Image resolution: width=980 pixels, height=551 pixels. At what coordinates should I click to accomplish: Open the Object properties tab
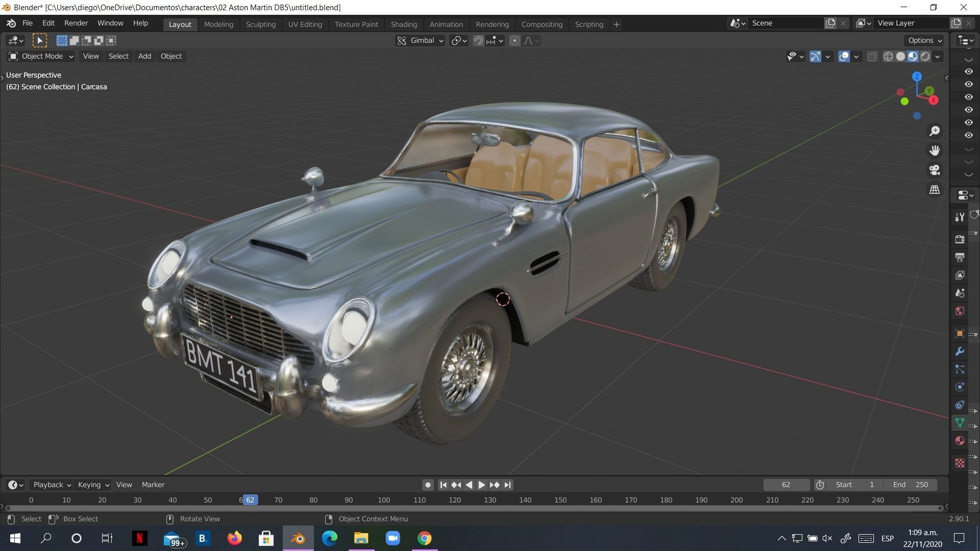click(960, 333)
